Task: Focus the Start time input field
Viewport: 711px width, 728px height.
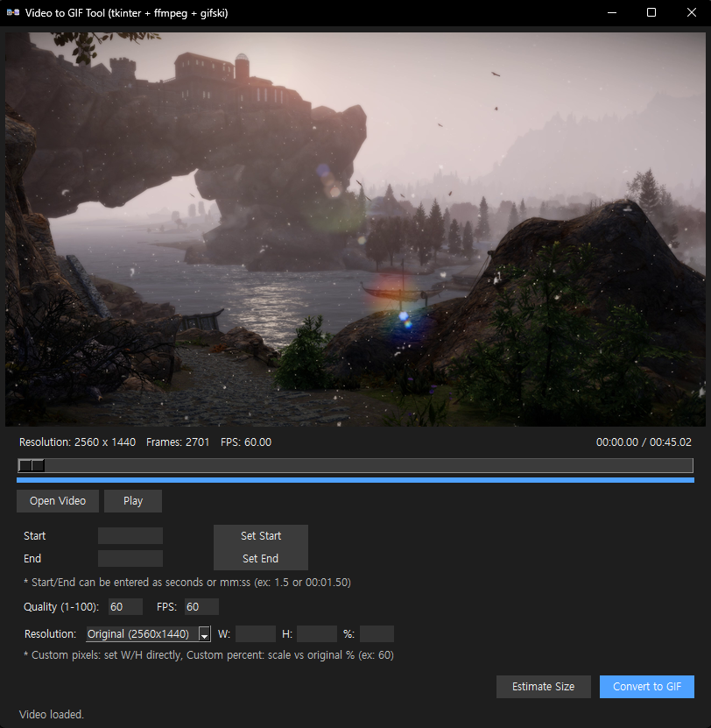Action: [130, 536]
